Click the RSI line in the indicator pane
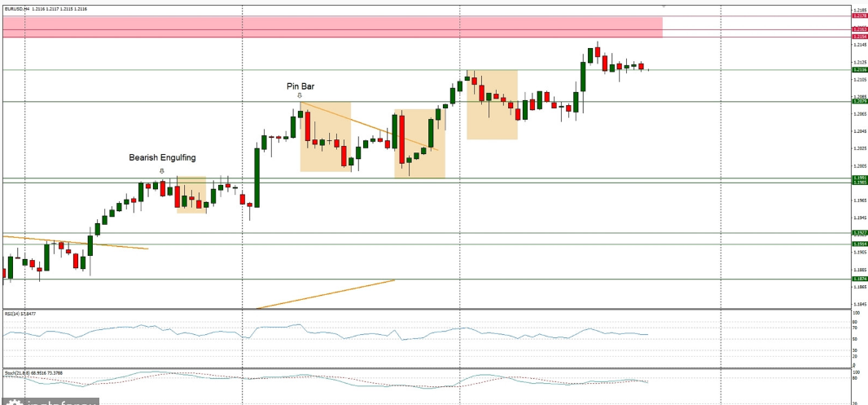 (326, 331)
